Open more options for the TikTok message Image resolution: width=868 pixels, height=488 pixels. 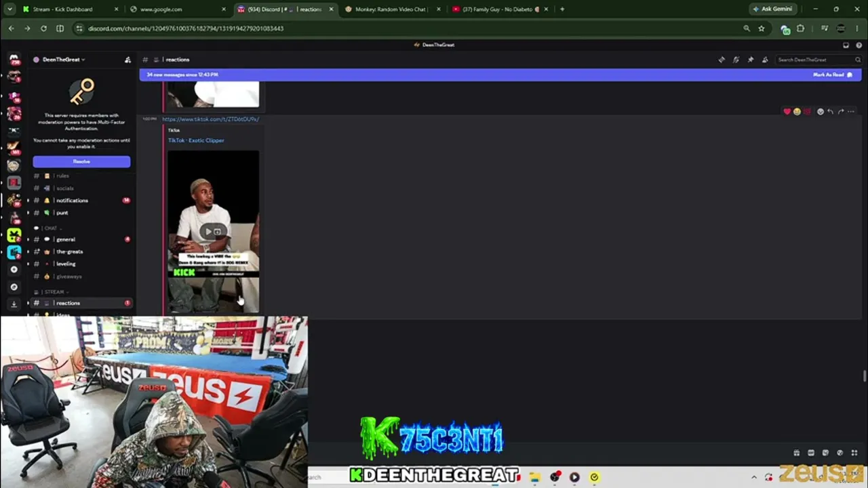pos(851,112)
